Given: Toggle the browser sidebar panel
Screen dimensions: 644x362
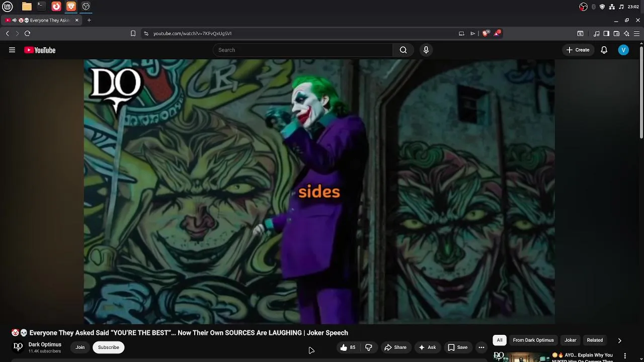Looking at the screenshot, I should [606, 34].
